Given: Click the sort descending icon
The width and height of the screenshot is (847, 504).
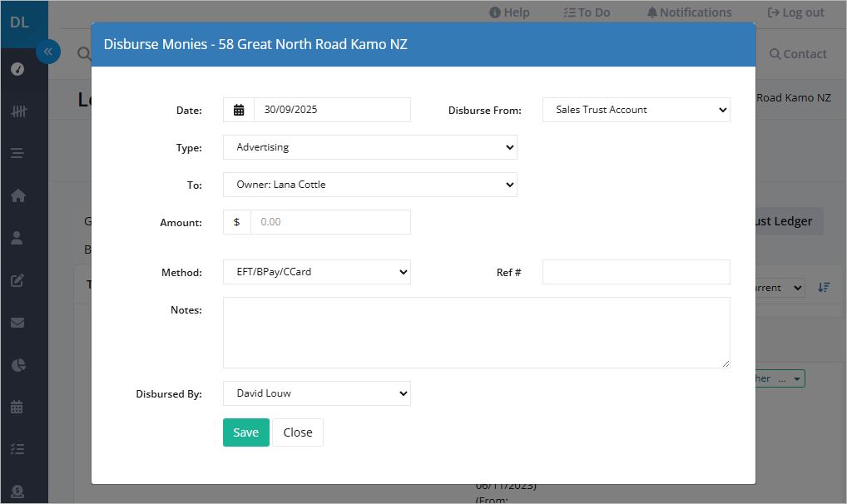Looking at the screenshot, I should point(824,288).
